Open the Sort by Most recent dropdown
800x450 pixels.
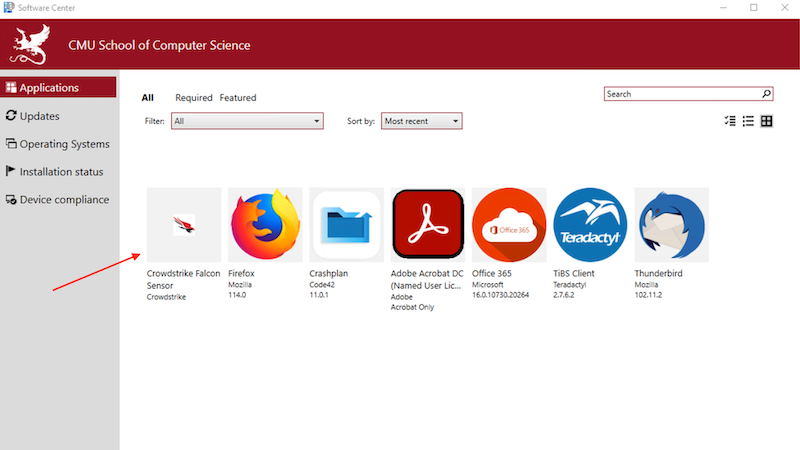pyautogui.click(x=421, y=121)
